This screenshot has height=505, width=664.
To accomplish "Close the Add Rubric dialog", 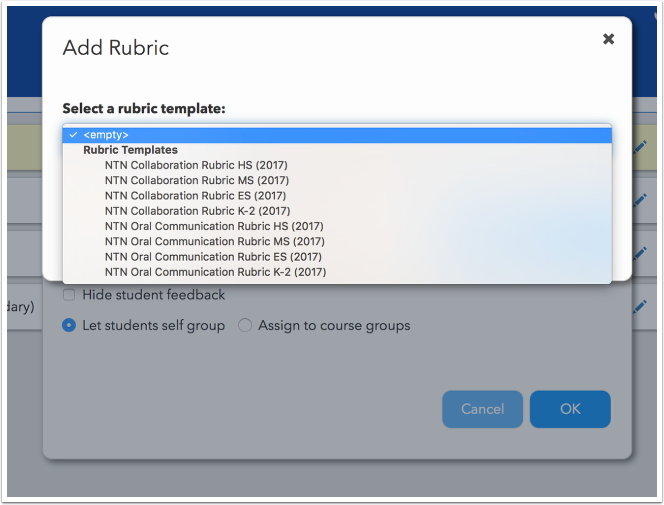I will click(x=608, y=39).
